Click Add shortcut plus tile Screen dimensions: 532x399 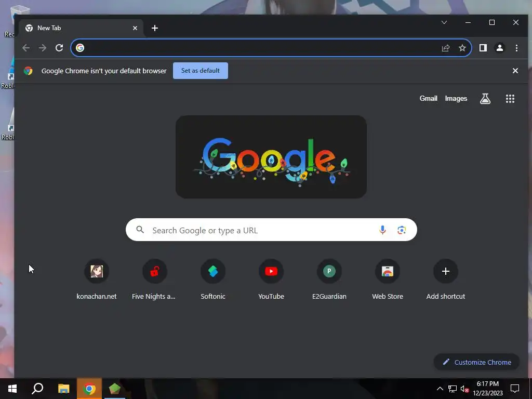[445, 280]
